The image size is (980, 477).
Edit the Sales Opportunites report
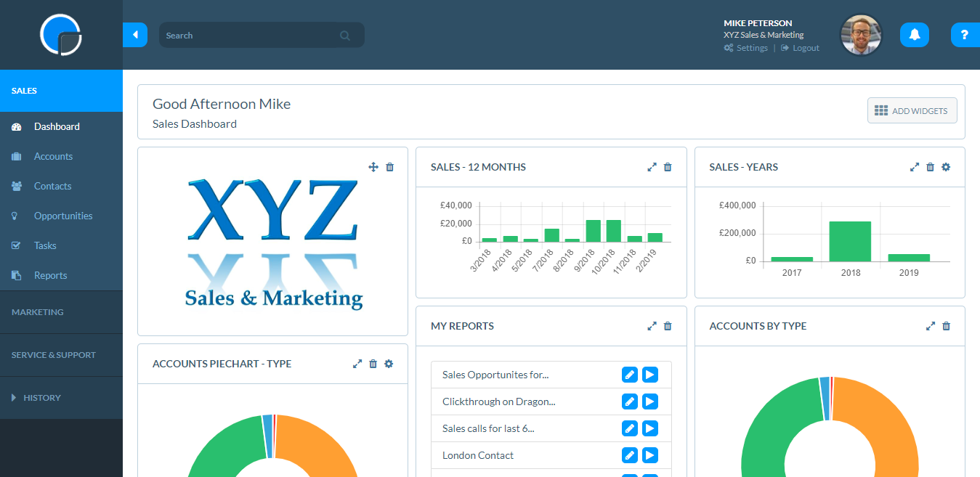tap(630, 375)
